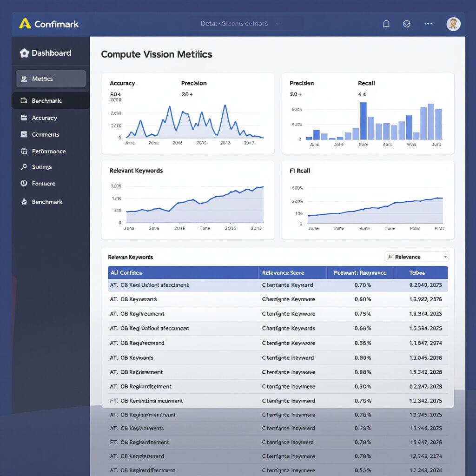The image size is (476, 476).
Task: Click the Accuracy line chart area
Action: point(194,121)
